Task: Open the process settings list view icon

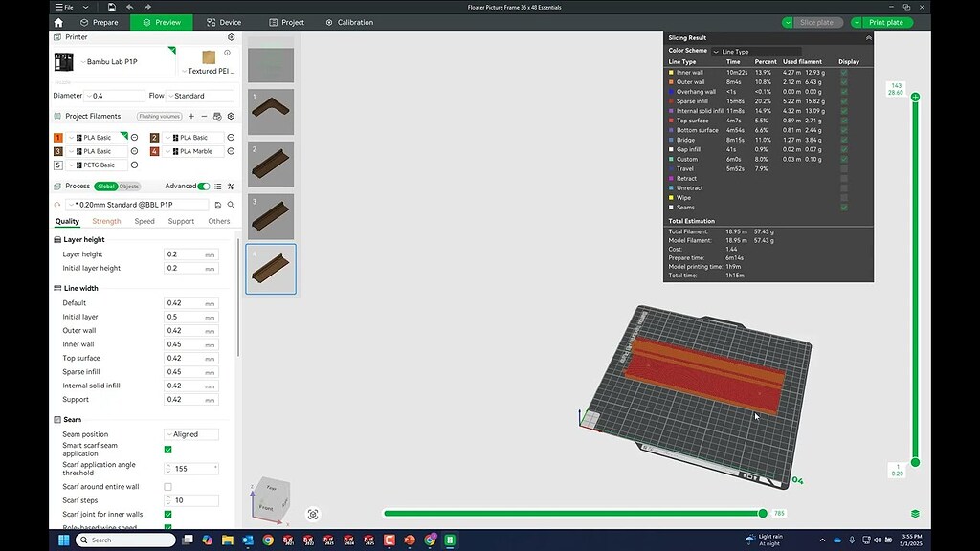Action: (218, 187)
